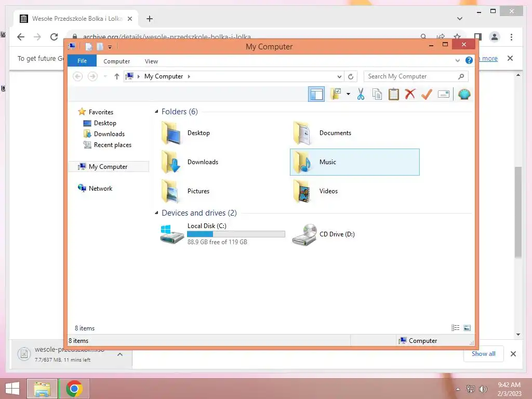
Task: Select Local Disk (C:) drive
Action: tap(222, 234)
